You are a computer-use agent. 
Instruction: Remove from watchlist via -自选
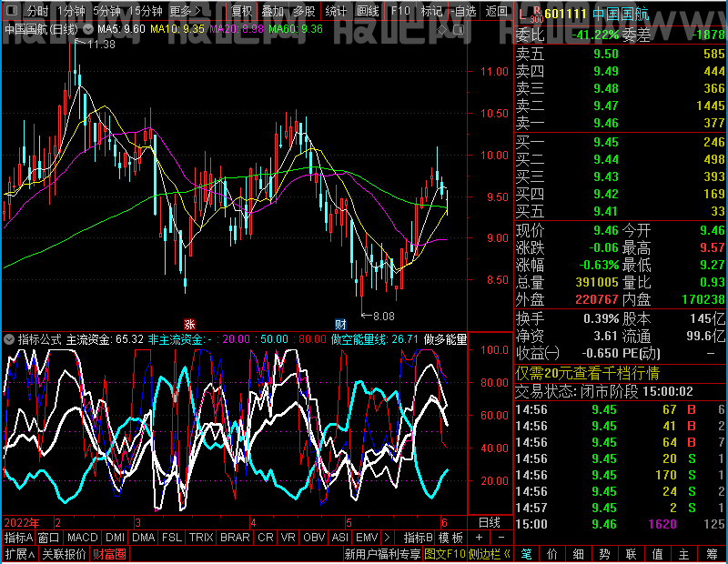point(463,11)
